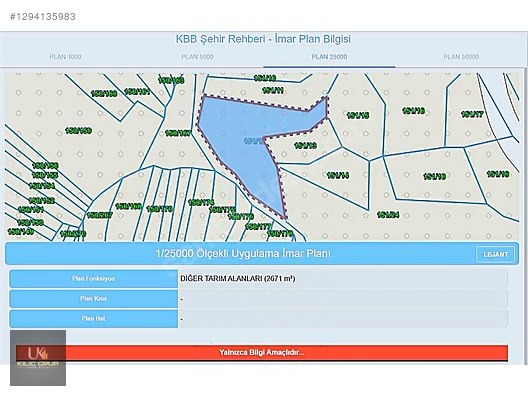Click the 1/25000 Ölçekli Uygulama İmar Planı heading
The image size is (528, 396).
(243, 254)
